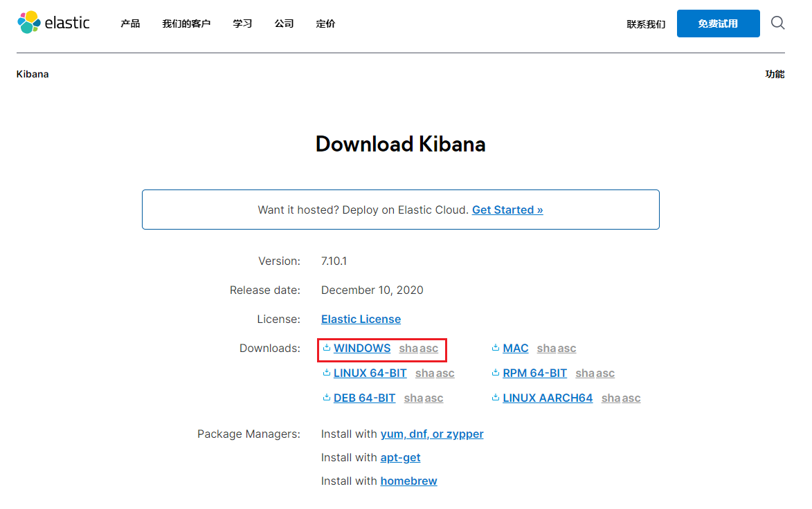This screenshot has height=509, width=812.
Task: Open the 我们的客户 menu
Action: point(186,24)
